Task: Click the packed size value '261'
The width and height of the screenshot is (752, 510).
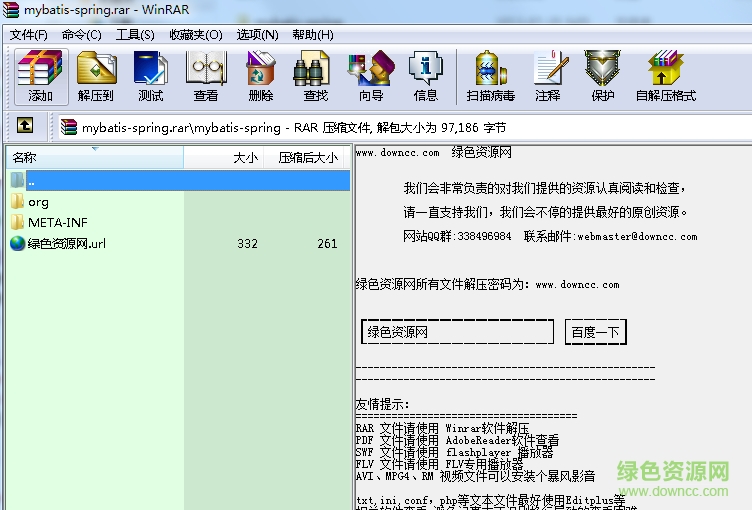Action: pyautogui.click(x=328, y=244)
